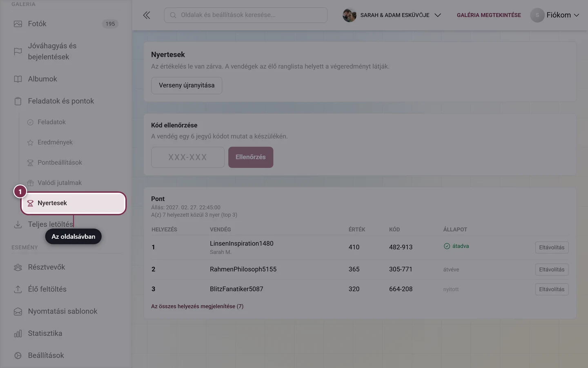The height and width of the screenshot is (368, 588).
Task: Focus the Oldalak és beállítások keresése search box
Action: click(246, 15)
